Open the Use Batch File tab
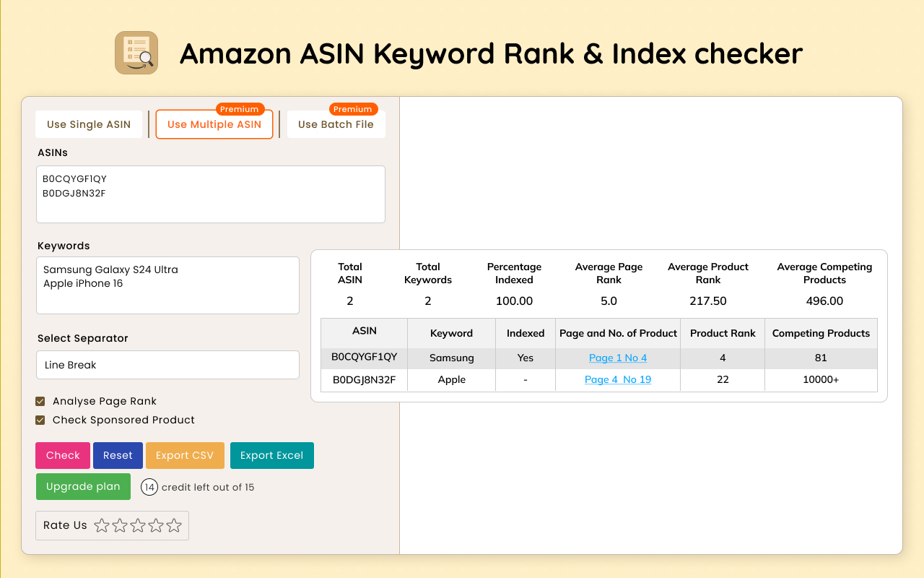This screenshot has width=924, height=578. pyautogui.click(x=336, y=124)
